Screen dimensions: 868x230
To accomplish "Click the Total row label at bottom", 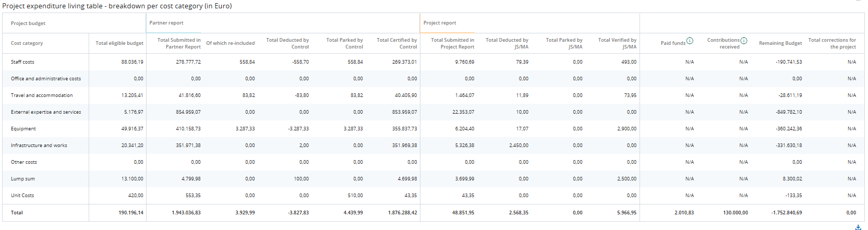I will [17, 213].
